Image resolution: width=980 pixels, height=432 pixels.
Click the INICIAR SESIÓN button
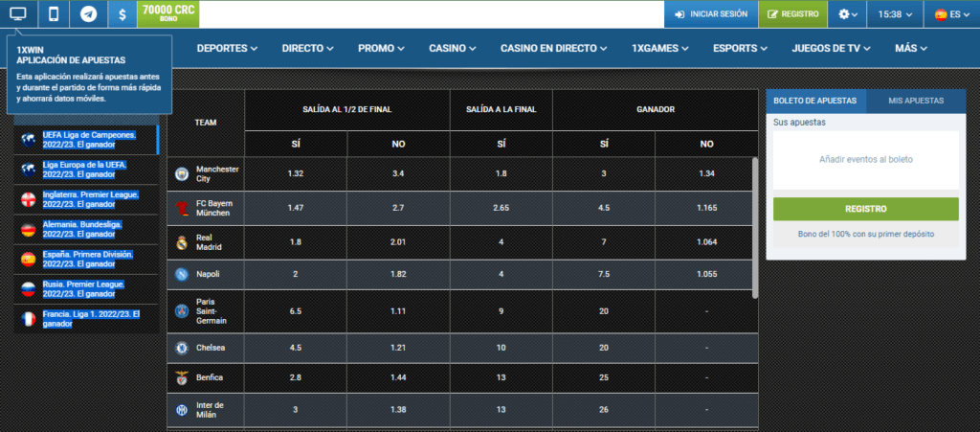710,14
